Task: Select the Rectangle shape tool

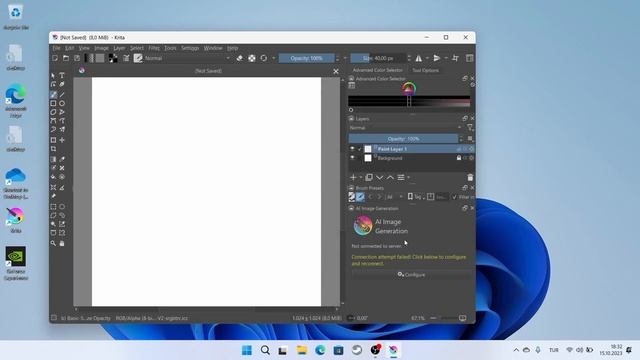Action: coord(53,103)
